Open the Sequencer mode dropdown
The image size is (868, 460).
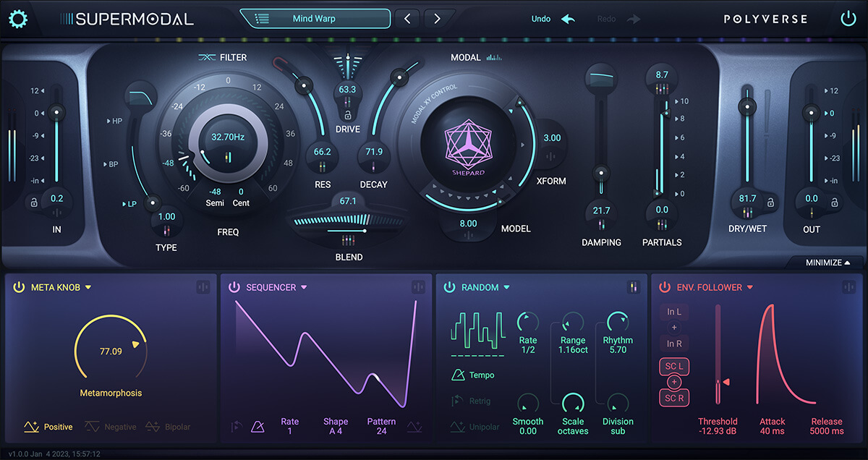[x=303, y=287]
